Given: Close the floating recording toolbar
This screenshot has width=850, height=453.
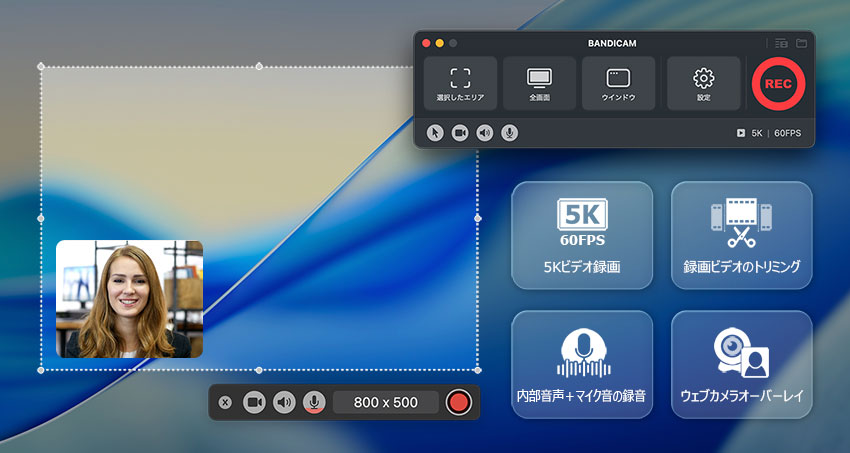Looking at the screenshot, I should click(225, 402).
